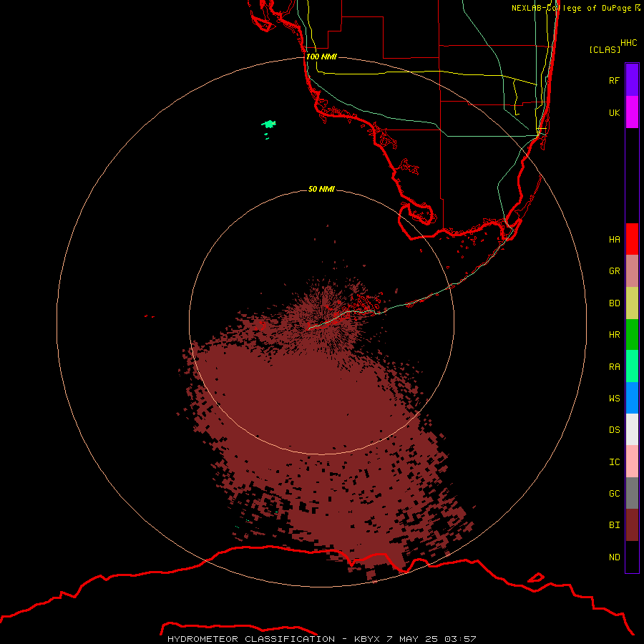Click the GC legend label
Image resolution: width=644 pixels, height=644 pixels.
614,493
